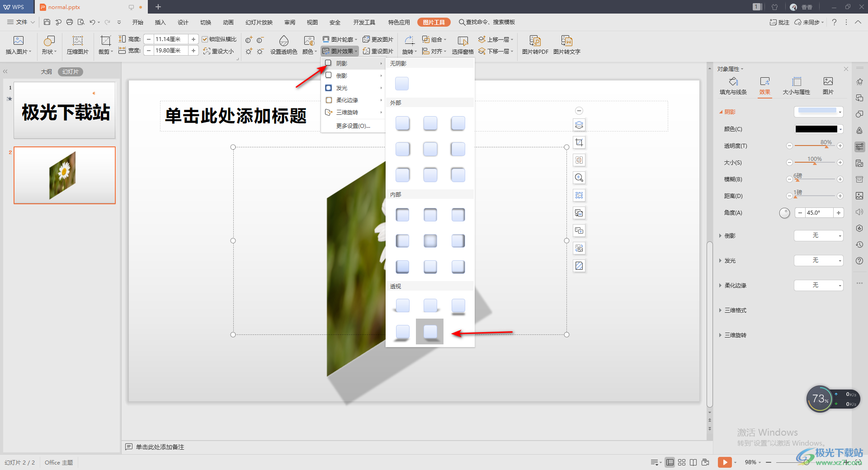Click floating zoom magnifier icon beside picture

[579, 178]
